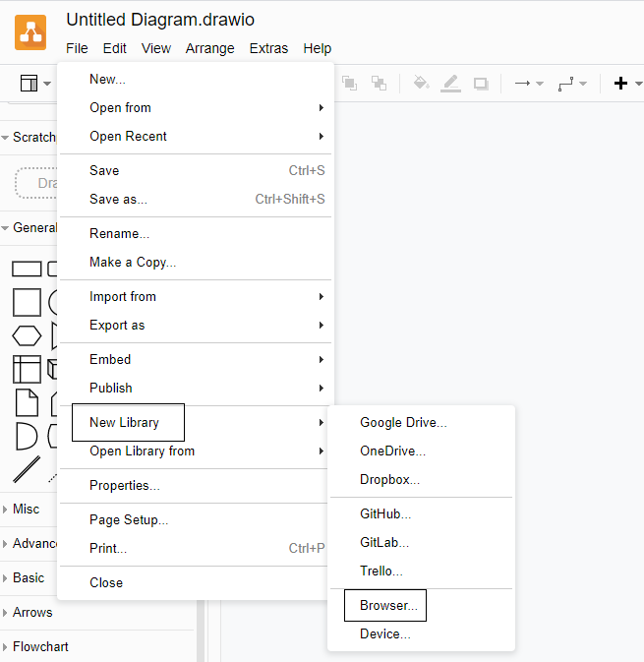Select the Fill Color bucket icon

[421, 83]
